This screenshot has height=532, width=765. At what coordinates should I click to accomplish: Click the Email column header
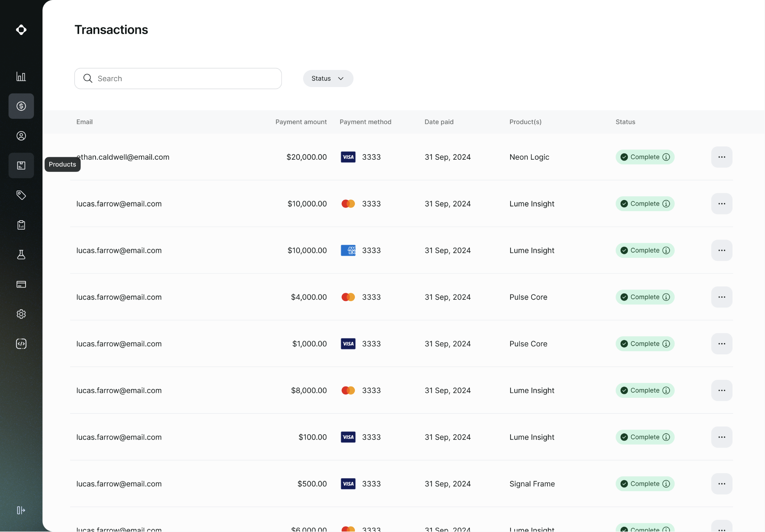[x=84, y=122]
